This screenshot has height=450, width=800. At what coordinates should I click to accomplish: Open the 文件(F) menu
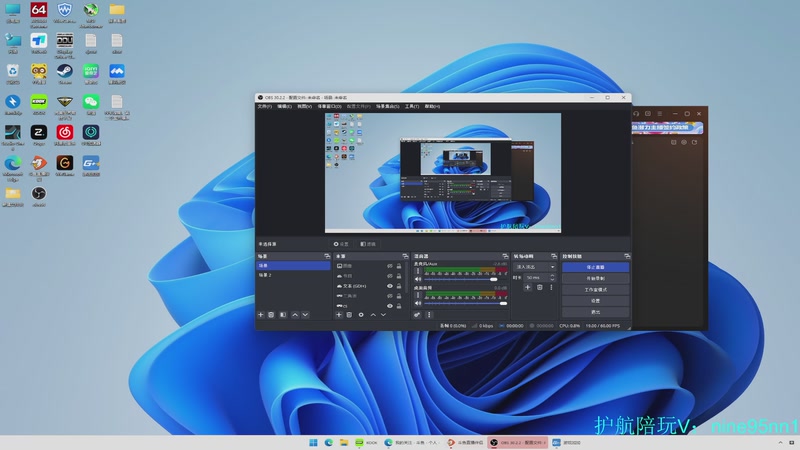point(265,106)
